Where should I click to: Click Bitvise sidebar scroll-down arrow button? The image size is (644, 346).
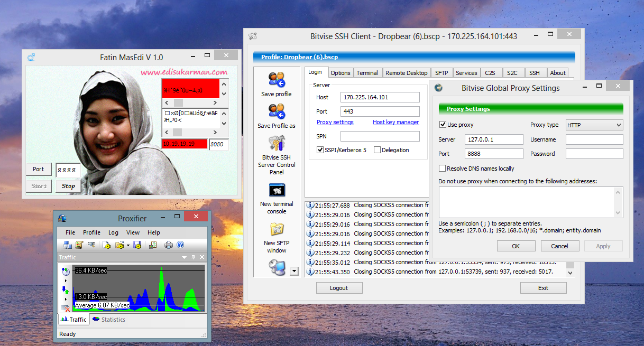pyautogui.click(x=294, y=271)
